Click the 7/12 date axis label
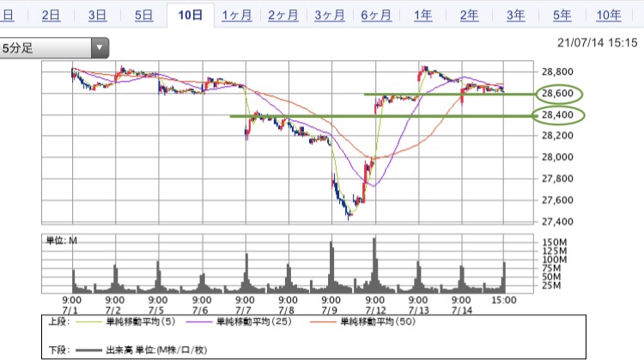The height and width of the screenshot is (360, 644). [376, 310]
